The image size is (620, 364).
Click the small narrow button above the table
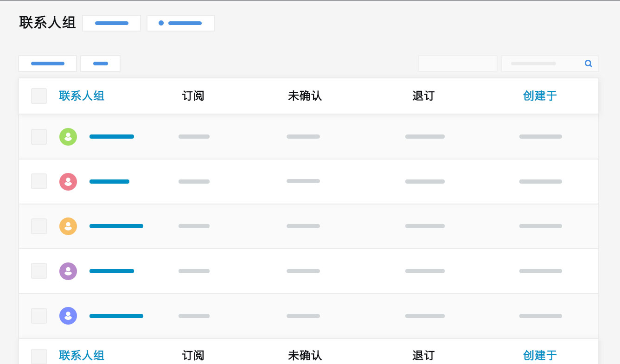[x=100, y=64]
